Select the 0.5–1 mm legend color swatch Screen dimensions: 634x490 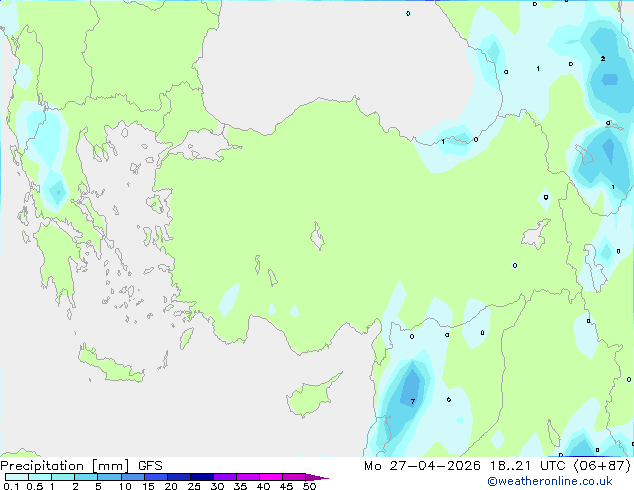point(40,477)
